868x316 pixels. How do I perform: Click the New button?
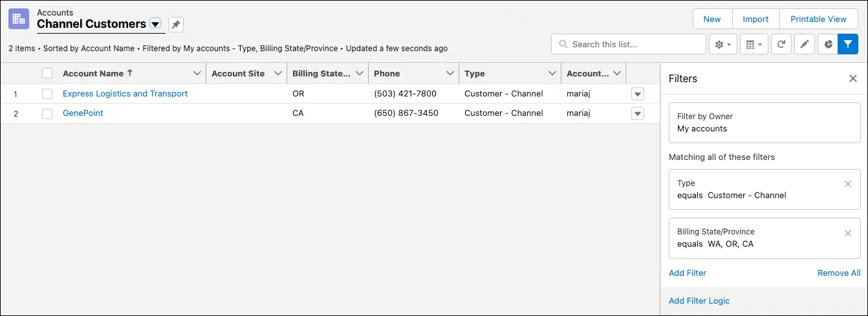712,19
